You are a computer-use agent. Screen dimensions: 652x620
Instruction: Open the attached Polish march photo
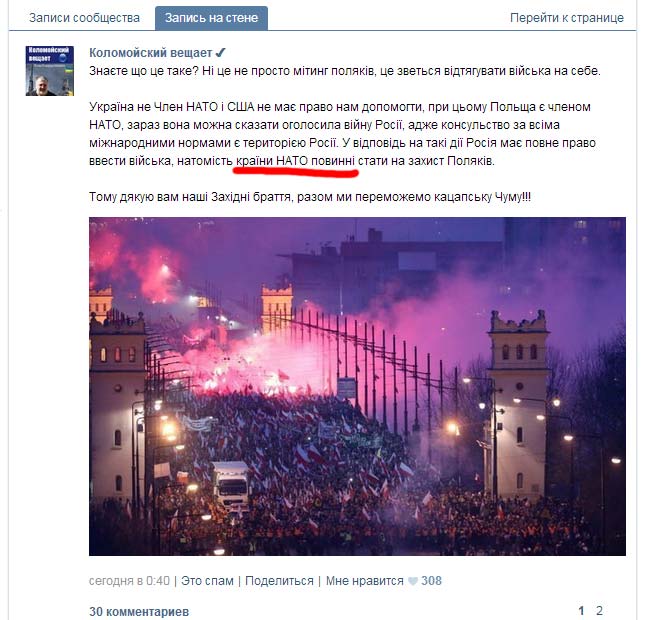pos(357,386)
